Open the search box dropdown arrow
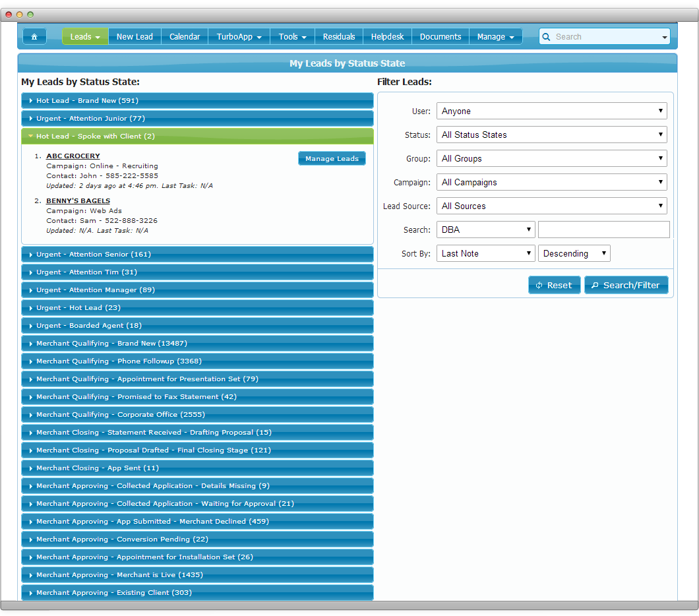The width and height of the screenshot is (699, 616). click(664, 38)
